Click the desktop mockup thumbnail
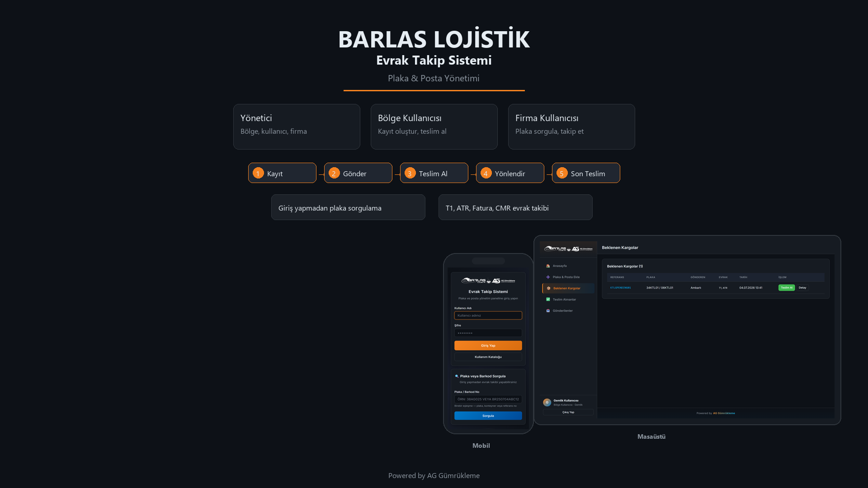 tap(687, 330)
